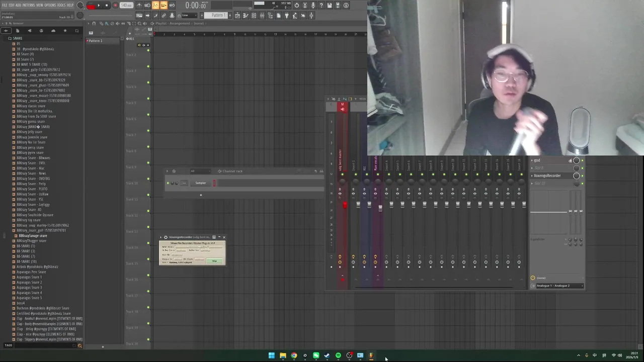Viewport: 644px width, 362px height.
Task: Open channel rack graph editor icon
Action: point(321,171)
